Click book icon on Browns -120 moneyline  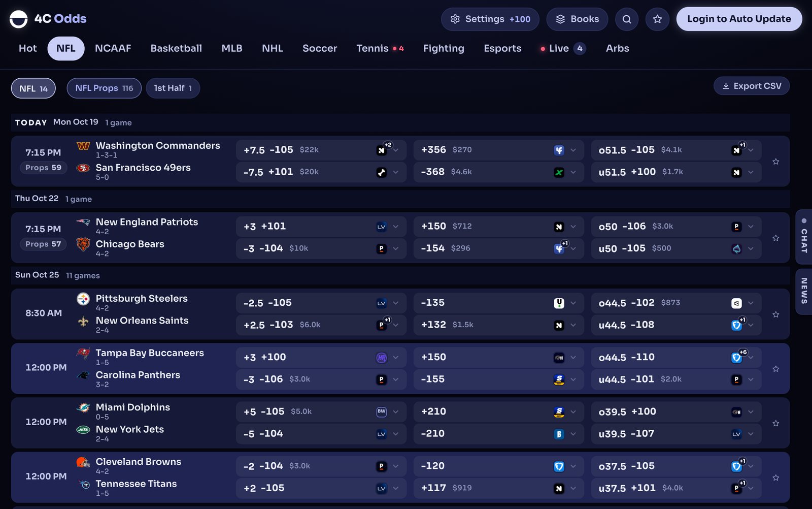(x=559, y=466)
